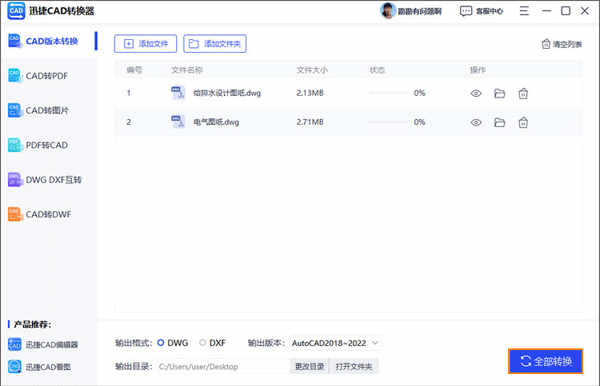Preview the 电气图纸.dwg file with the eye icon

[x=476, y=122]
